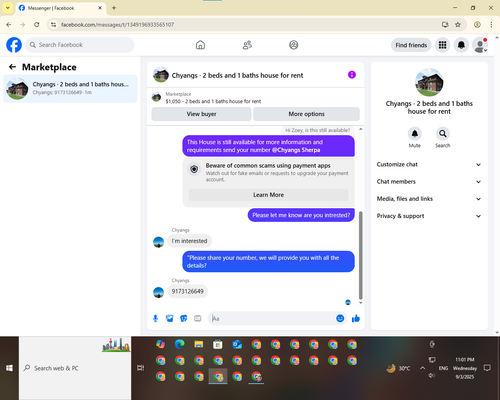Search in conversation magnifier

click(x=443, y=134)
